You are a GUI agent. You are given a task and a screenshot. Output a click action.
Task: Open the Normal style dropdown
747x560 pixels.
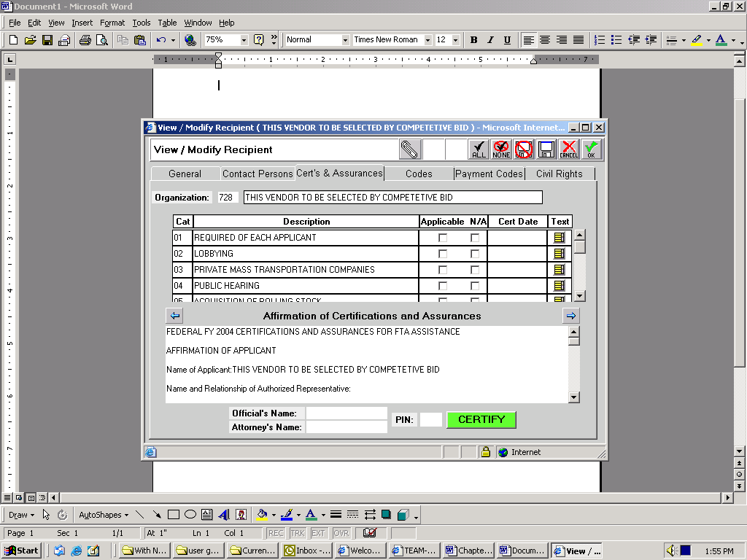point(345,40)
